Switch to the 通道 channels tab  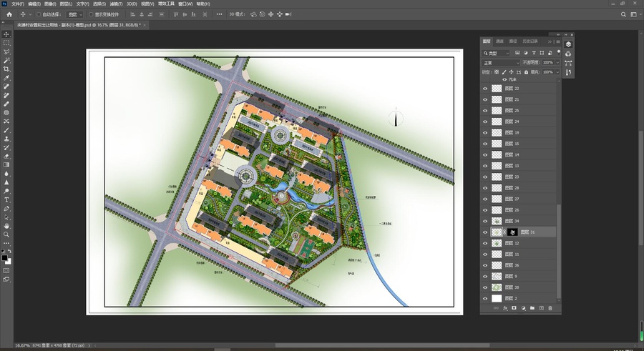[499, 41]
